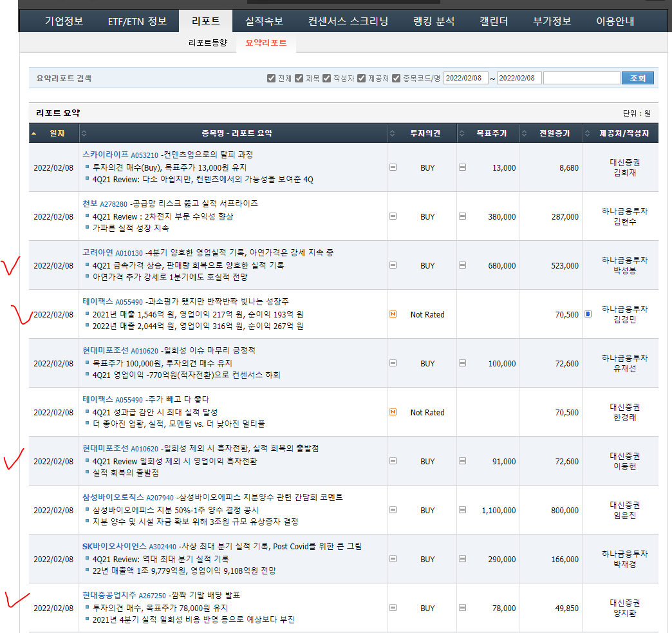Switch to the 요약리포트 sub-tab
672x633 pixels.
[266, 43]
